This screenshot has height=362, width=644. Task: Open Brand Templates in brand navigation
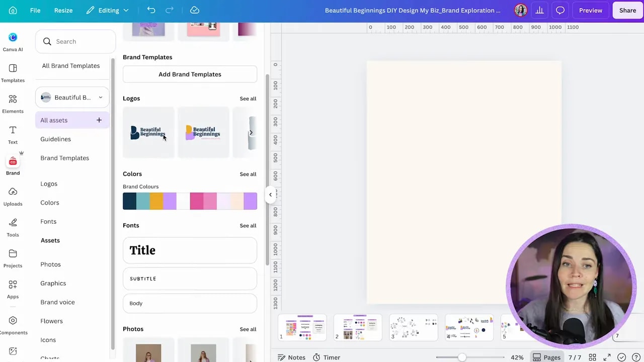[65, 158]
